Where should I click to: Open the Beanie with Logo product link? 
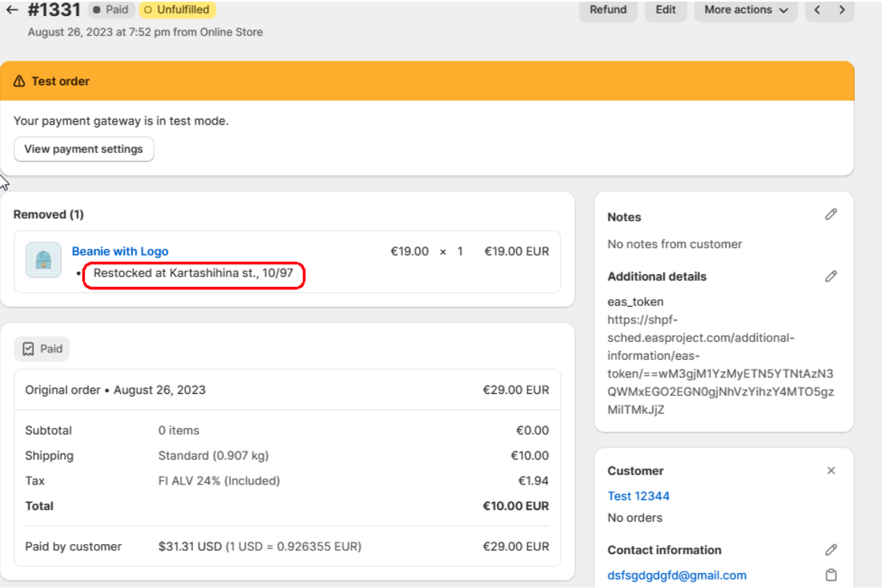(120, 251)
